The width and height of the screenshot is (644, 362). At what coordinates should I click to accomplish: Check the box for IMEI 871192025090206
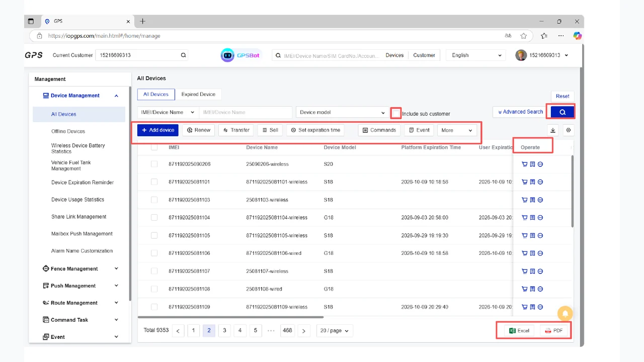(x=154, y=164)
